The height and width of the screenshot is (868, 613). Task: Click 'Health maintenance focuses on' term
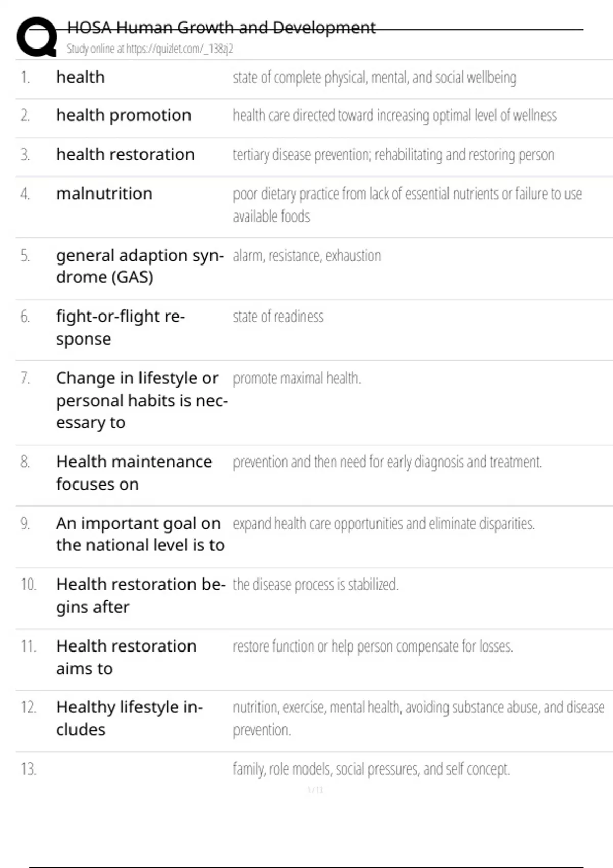point(134,473)
